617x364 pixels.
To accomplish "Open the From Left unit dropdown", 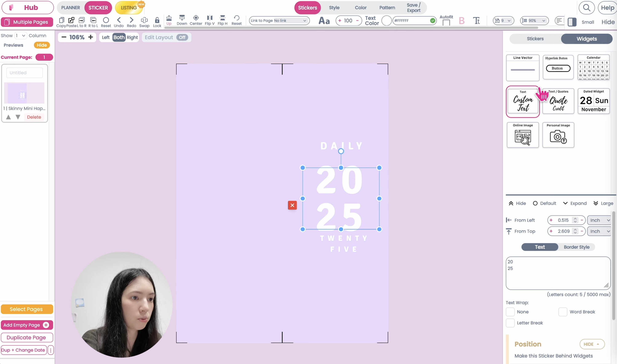I will 599,220.
